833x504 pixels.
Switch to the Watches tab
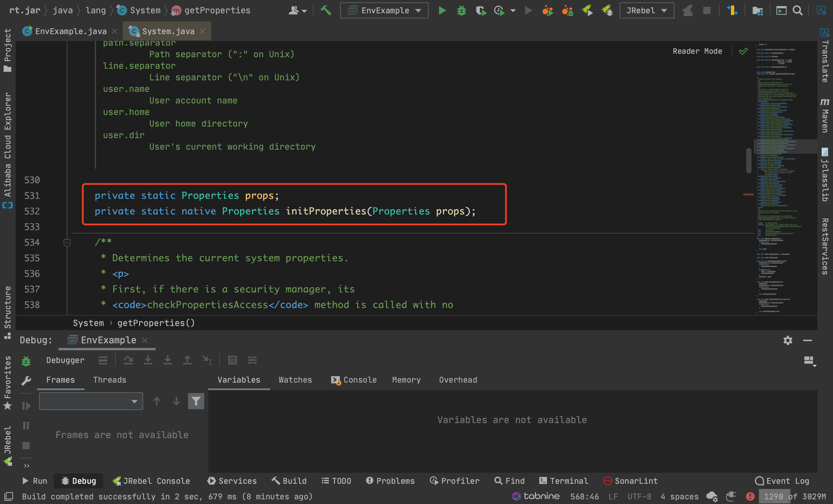(x=295, y=380)
